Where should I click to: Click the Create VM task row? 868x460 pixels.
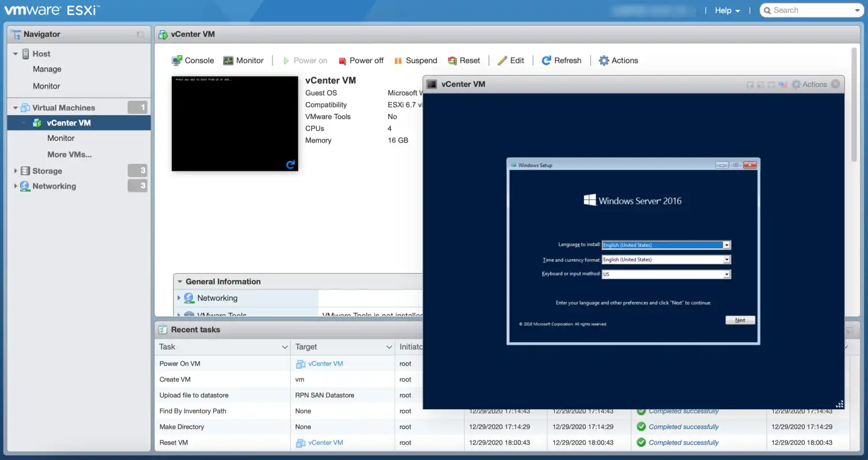click(x=175, y=379)
